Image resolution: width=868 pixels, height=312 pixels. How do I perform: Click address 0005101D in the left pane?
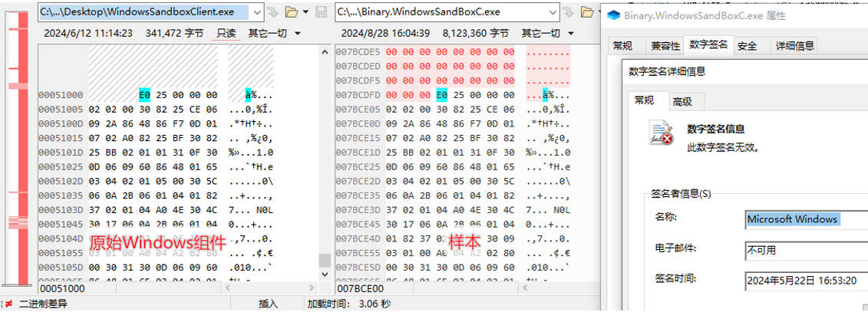[61, 153]
